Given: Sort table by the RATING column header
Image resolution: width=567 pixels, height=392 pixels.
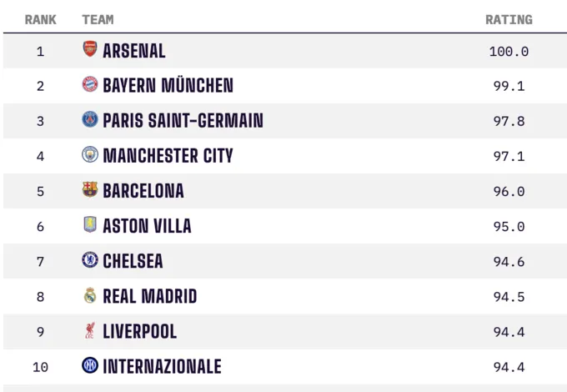Looking at the screenshot, I should coord(509,19).
